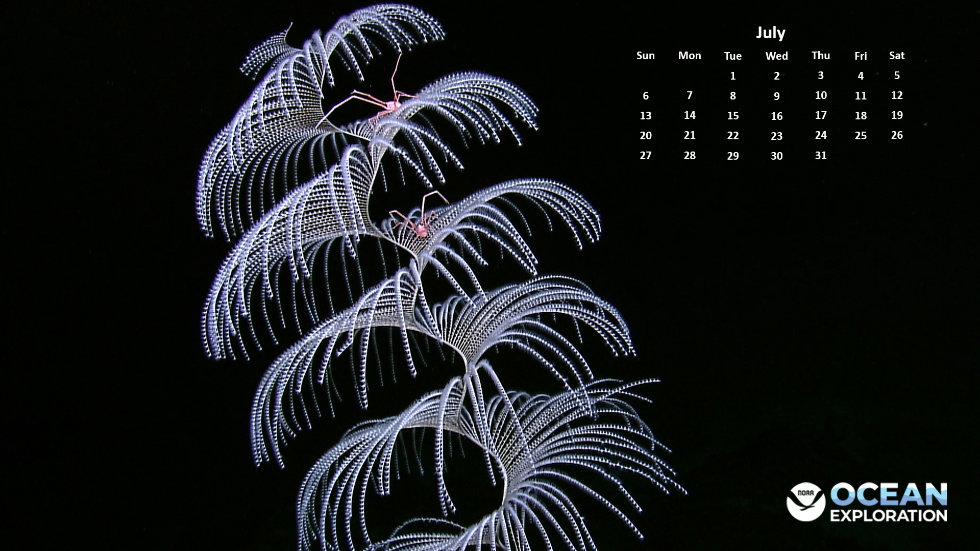Select date 2 in the calendar
Screen dimensions: 980x551
pos(776,76)
